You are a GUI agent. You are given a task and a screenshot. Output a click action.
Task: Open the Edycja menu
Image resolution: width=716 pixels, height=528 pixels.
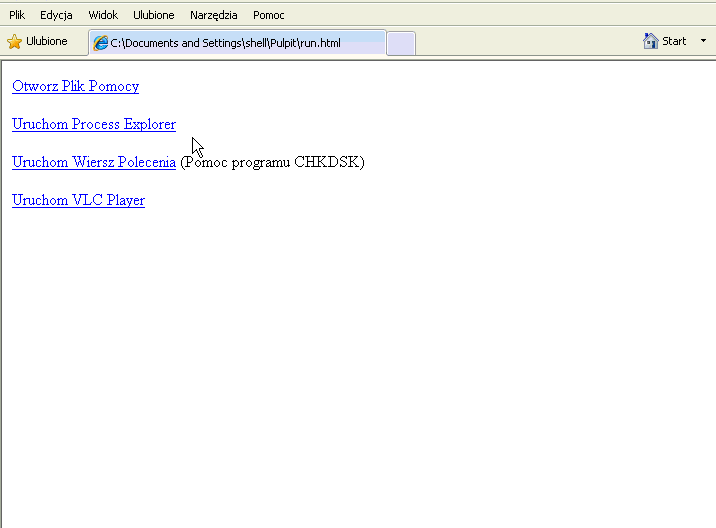pyautogui.click(x=56, y=15)
